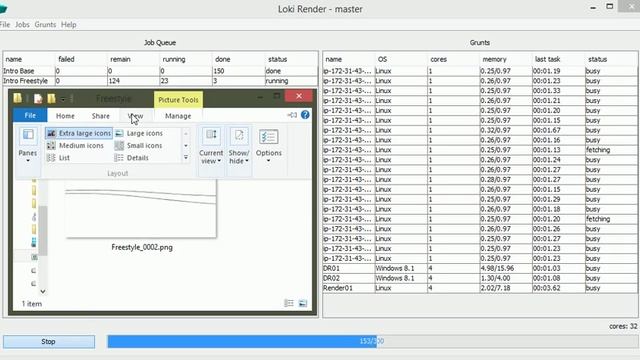The image size is (640, 360).
Task: Select the Intro Base job row
Action: [160, 71]
